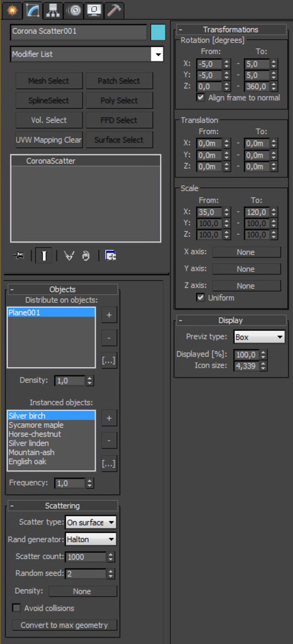Collapse the Scattering rollout
Screen dimensions: 293x644
63,505
